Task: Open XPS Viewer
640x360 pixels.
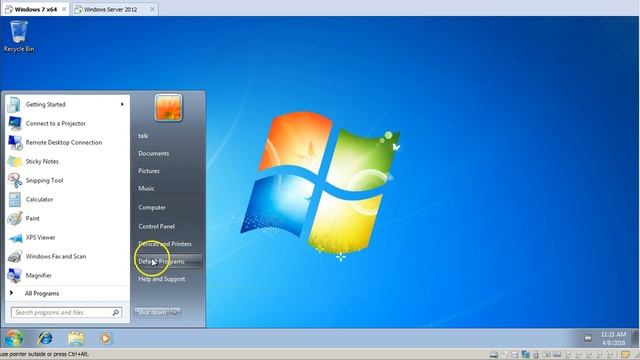Action: coord(67,237)
